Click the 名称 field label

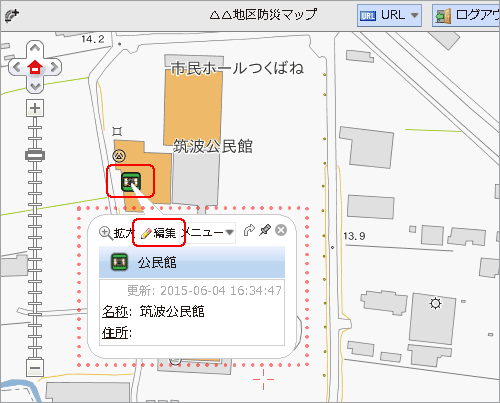click(115, 312)
